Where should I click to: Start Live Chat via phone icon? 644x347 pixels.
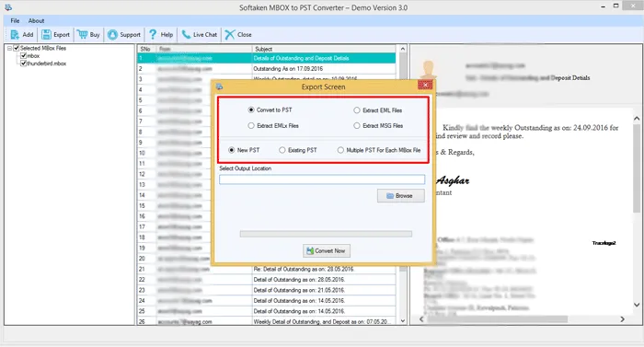click(x=186, y=35)
